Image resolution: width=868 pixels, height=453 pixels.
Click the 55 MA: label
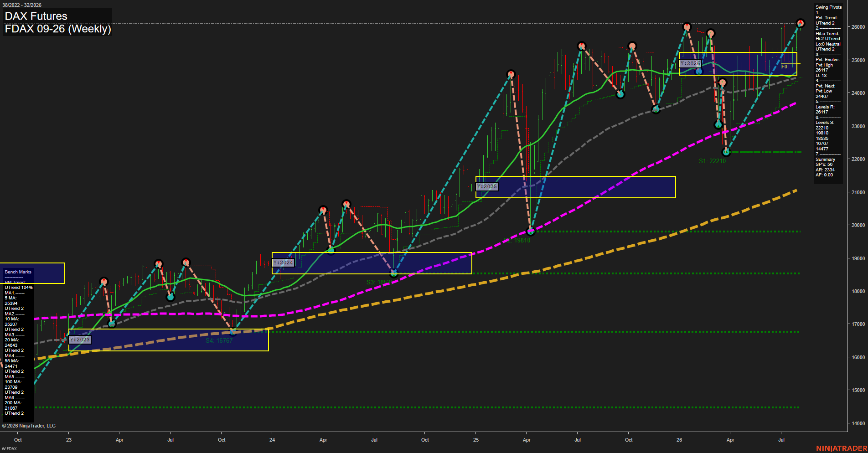[12, 361]
